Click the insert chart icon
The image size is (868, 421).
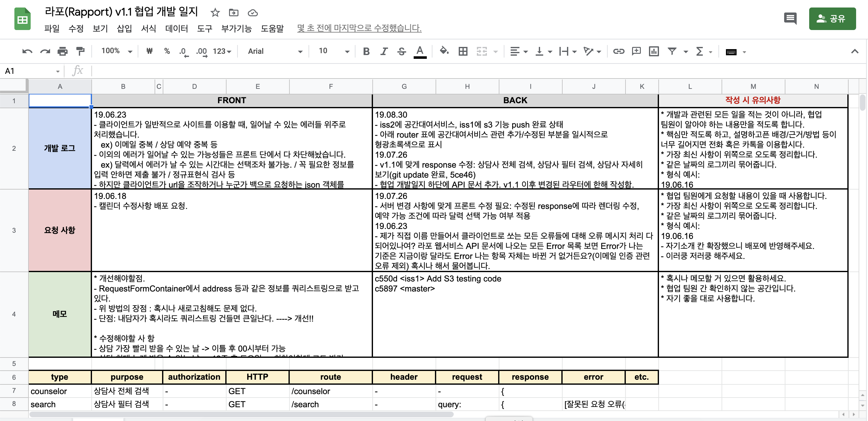pyautogui.click(x=654, y=51)
